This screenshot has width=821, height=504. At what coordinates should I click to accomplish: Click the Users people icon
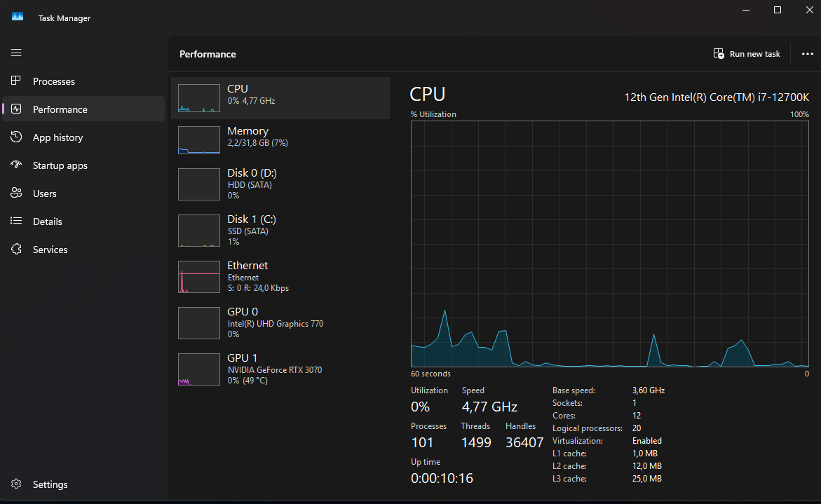16,193
